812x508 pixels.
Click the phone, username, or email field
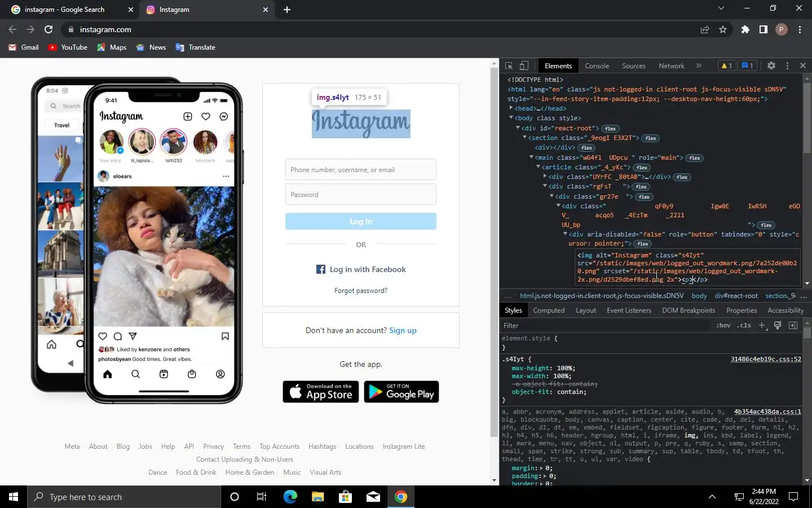[361, 170]
